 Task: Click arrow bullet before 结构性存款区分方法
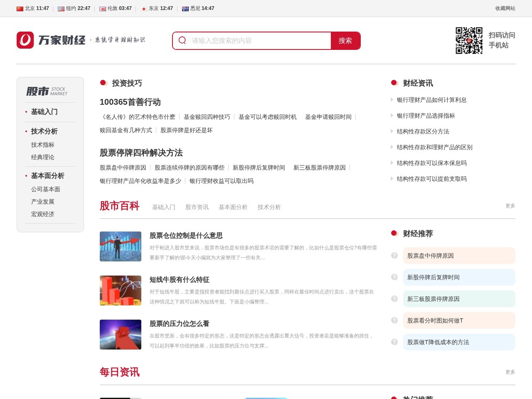pyautogui.click(x=392, y=131)
